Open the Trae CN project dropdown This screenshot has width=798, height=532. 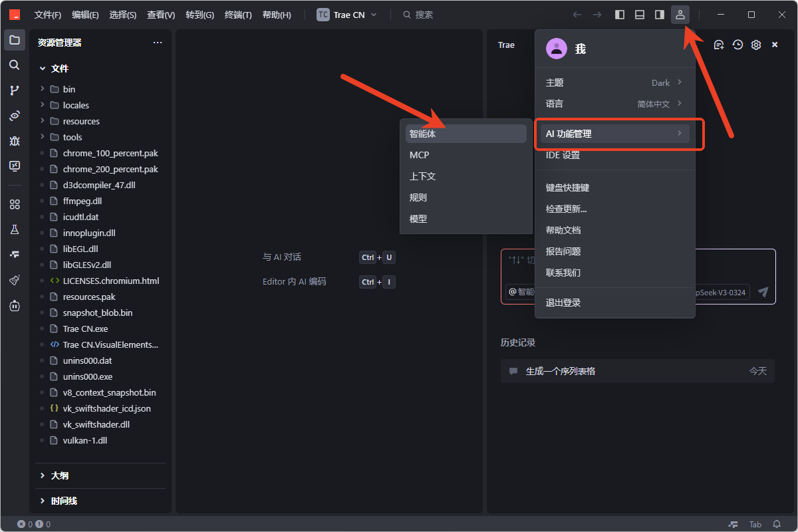(x=346, y=15)
